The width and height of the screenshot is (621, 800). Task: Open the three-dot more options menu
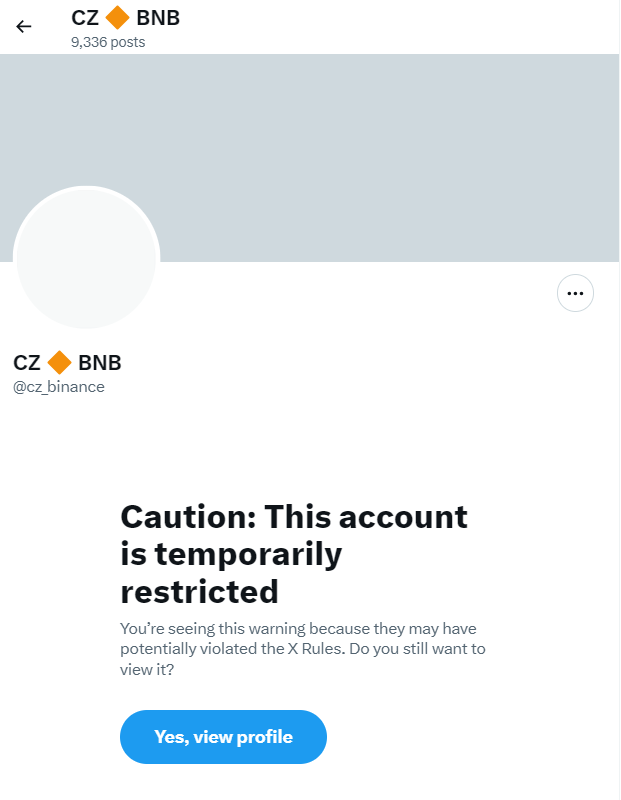tap(575, 293)
